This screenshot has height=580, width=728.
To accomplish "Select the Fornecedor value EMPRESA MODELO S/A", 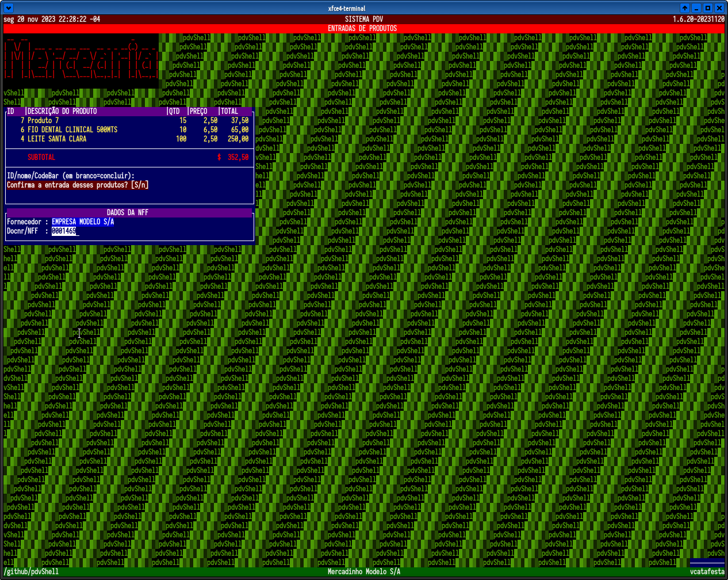I will tap(83, 222).
